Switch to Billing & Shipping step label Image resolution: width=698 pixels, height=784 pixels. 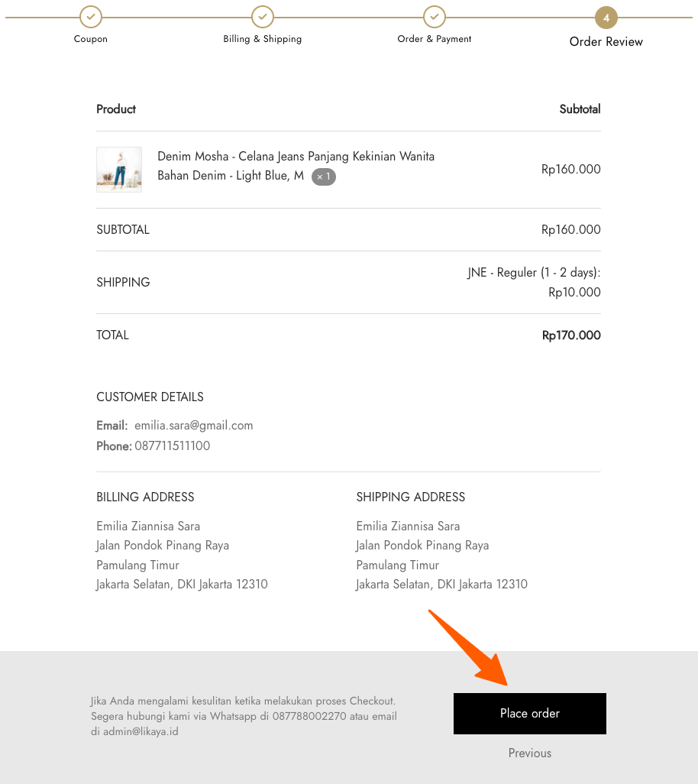[x=263, y=39]
